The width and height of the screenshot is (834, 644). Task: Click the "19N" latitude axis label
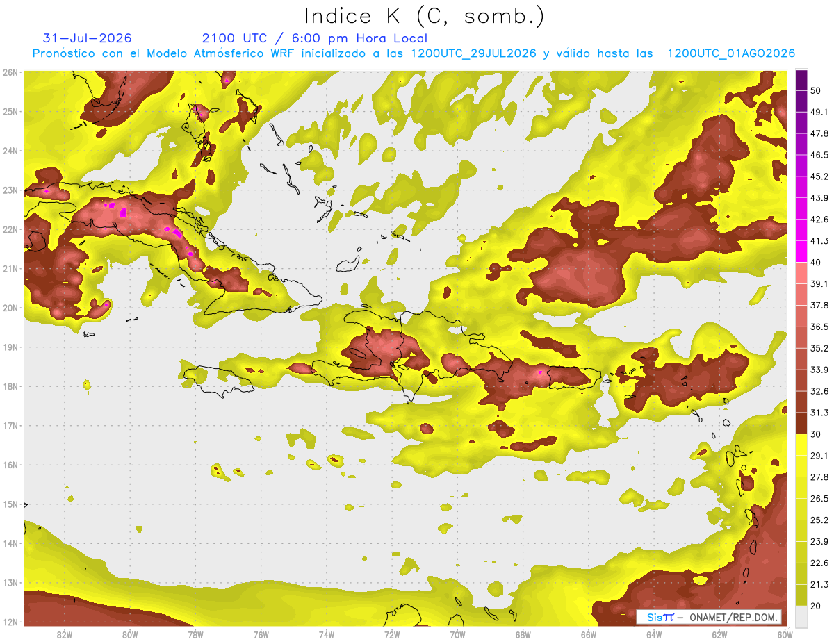click(x=10, y=347)
